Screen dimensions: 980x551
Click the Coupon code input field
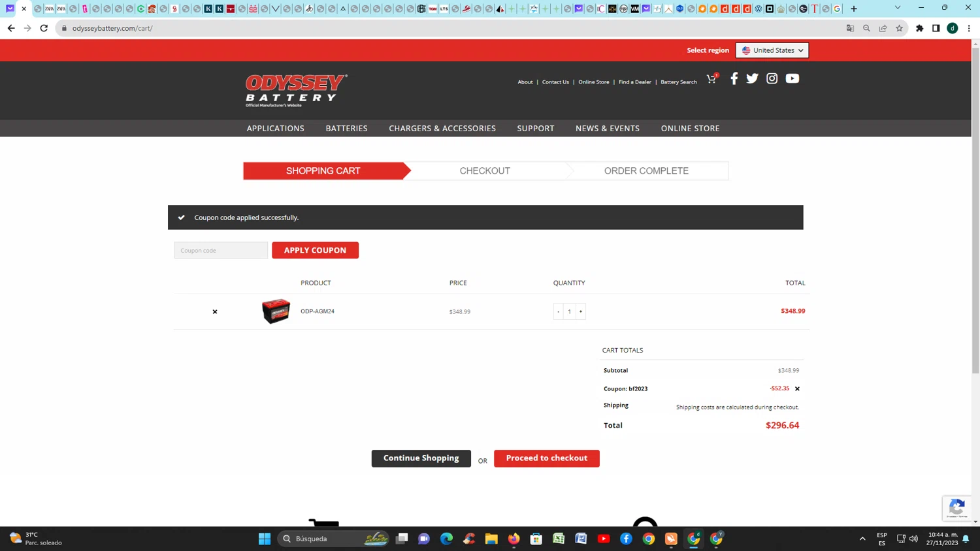pyautogui.click(x=221, y=250)
